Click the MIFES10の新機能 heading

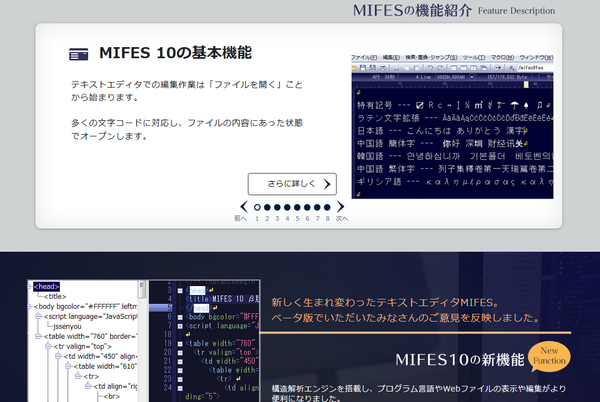point(460,360)
